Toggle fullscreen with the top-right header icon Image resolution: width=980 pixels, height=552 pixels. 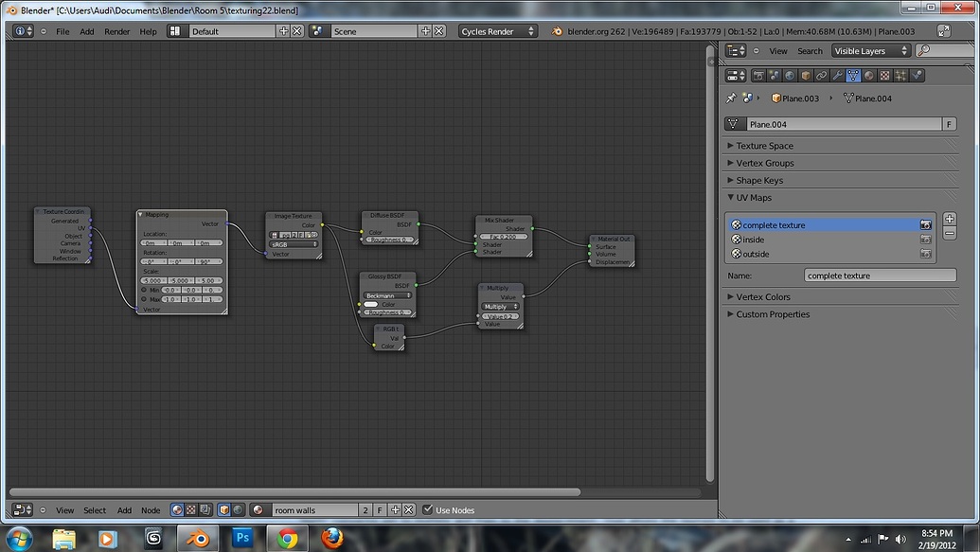click(944, 31)
